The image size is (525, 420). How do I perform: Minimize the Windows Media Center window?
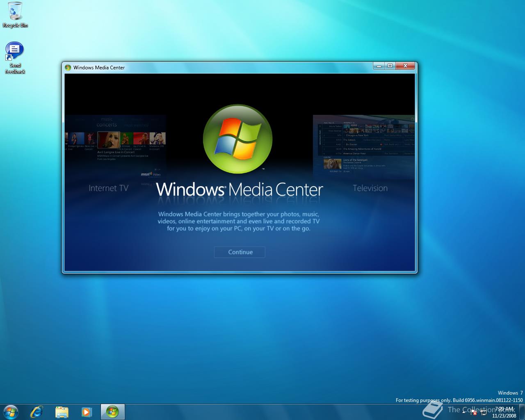pyautogui.click(x=379, y=66)
